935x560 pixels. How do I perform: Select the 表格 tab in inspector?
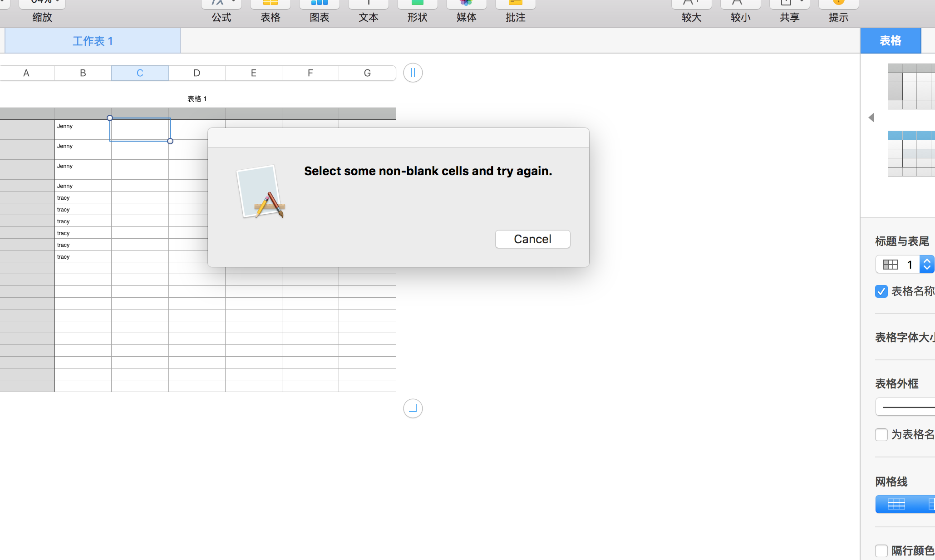[891, 41]
